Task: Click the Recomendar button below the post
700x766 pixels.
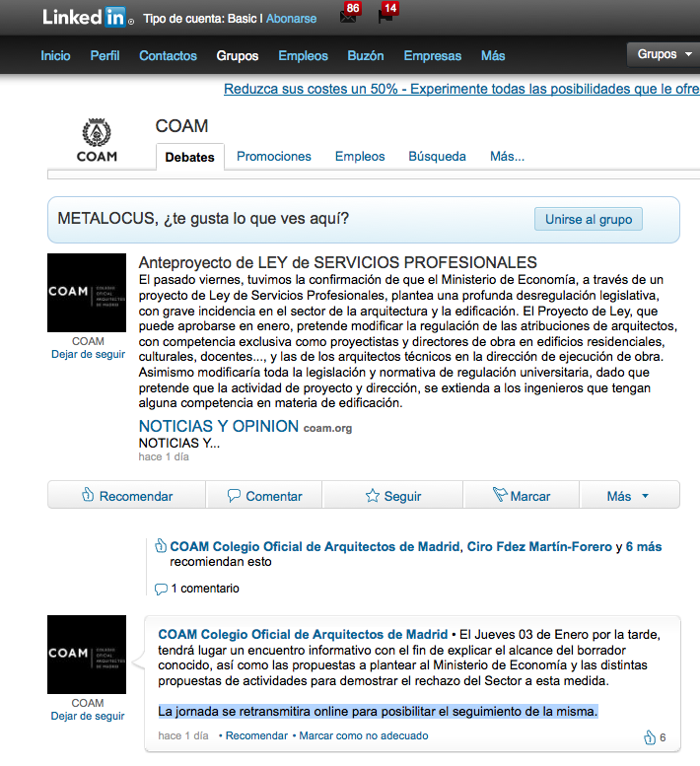Action: pyautogui.click(x=126, y=495)
